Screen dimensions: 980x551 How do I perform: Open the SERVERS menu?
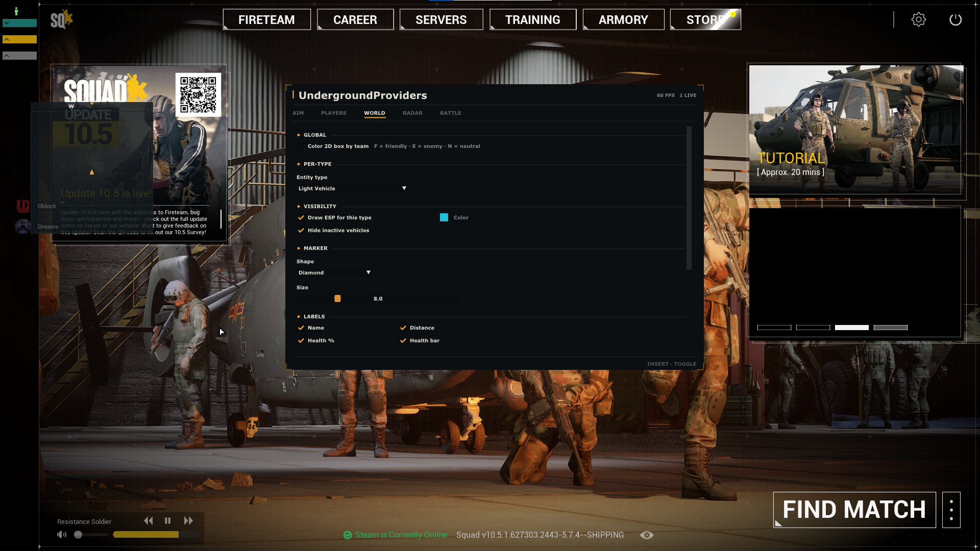pyautogui.click(x=441, y=19)
